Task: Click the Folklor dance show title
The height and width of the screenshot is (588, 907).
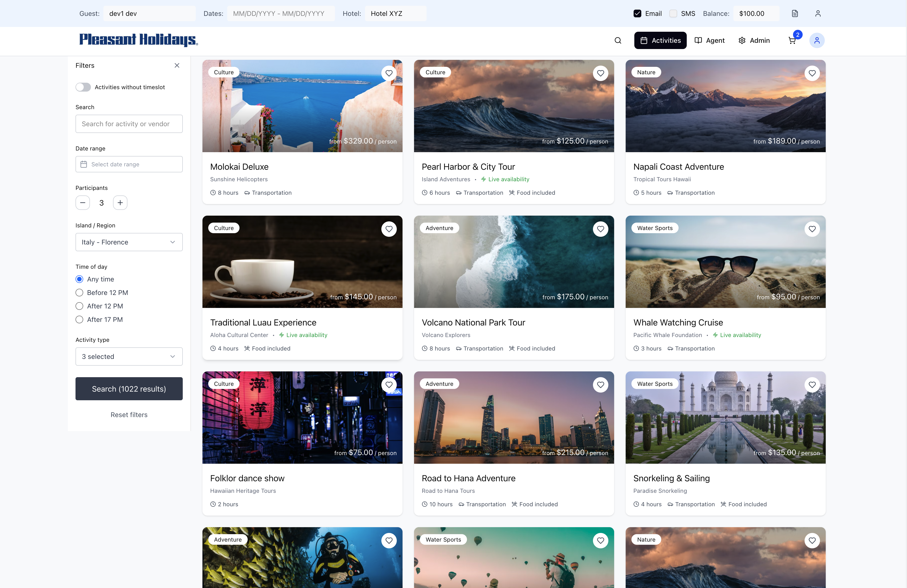Action: point(247,478)
